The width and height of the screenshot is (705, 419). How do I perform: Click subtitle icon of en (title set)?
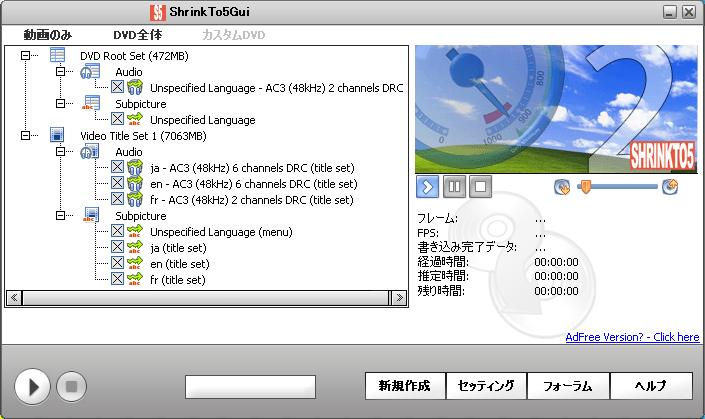(135, 263)
